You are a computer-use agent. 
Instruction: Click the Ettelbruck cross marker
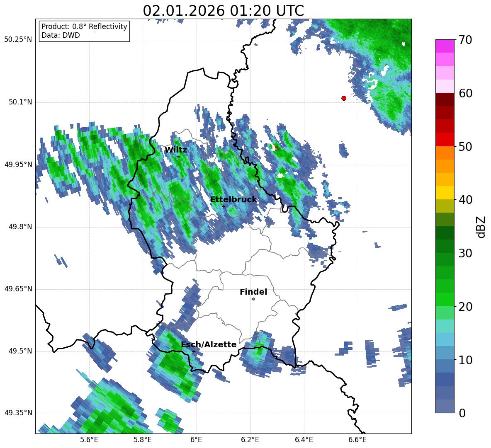[224, 206]
